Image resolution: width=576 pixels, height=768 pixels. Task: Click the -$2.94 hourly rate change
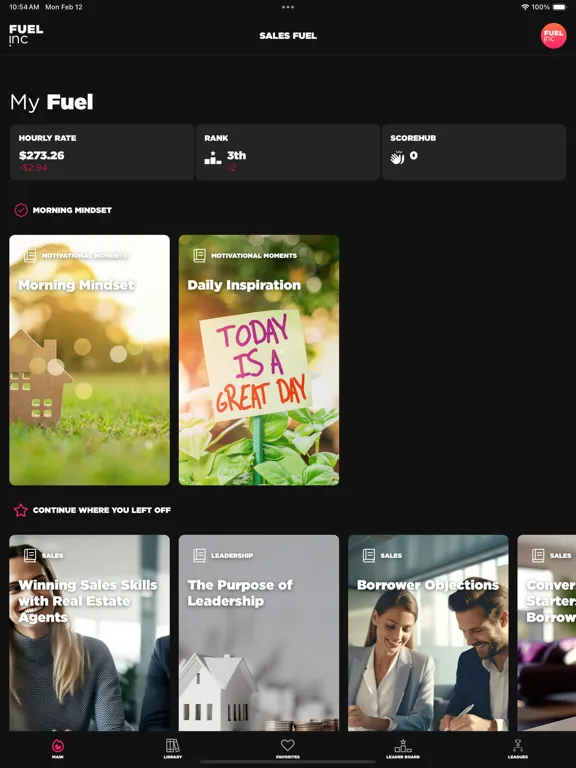[x=33, y=168]
